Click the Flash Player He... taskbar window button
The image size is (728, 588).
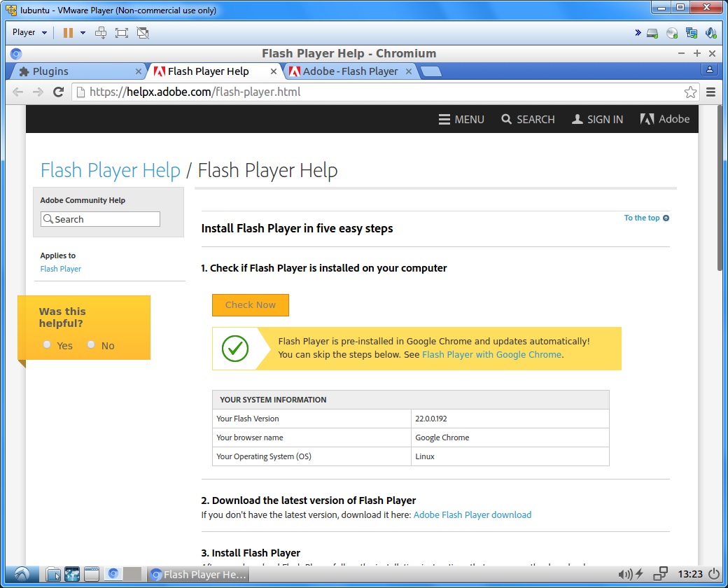(x=199, y=575)
